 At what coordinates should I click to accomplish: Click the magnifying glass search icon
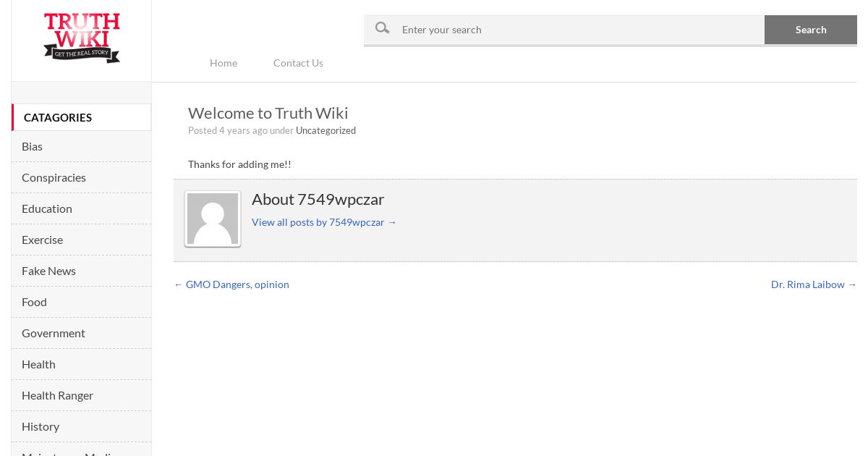[383, 28]
